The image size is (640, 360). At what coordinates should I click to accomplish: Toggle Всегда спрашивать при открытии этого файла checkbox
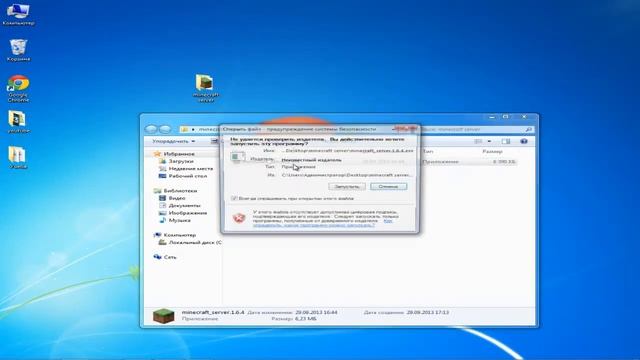coord(234,198)
